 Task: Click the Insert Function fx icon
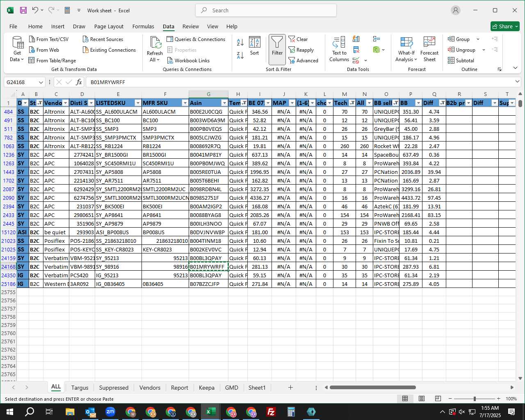click(x=79, y=82)
